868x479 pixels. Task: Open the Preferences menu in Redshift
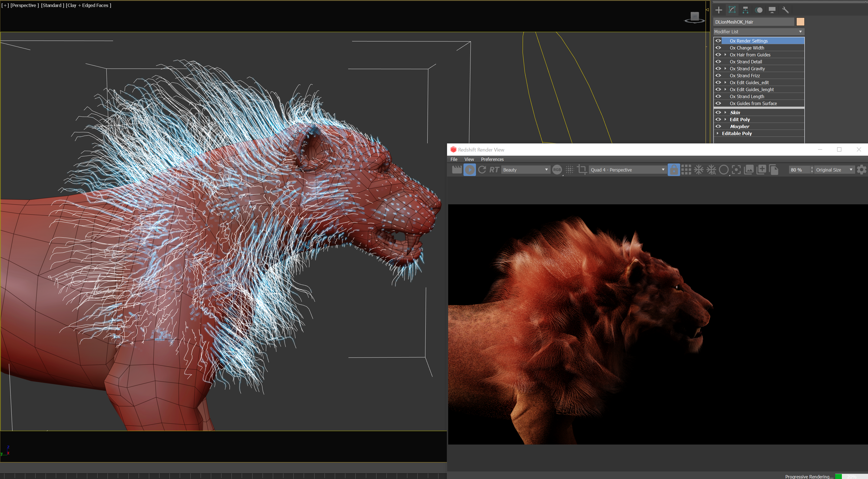click(492, 160)
